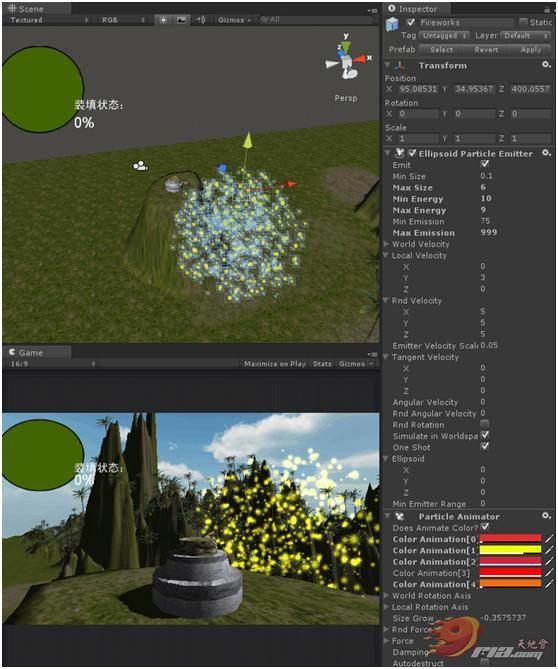Open Scene panel options menu icon
Image resolution: width=558 pixels, height=669 pixels.
pos(372,10)
